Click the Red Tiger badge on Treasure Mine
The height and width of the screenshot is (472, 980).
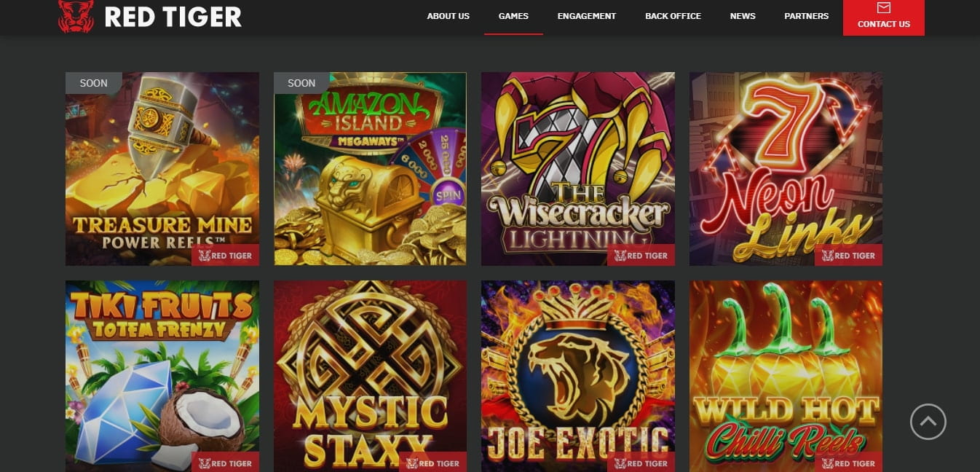click(x=226, y=256)
